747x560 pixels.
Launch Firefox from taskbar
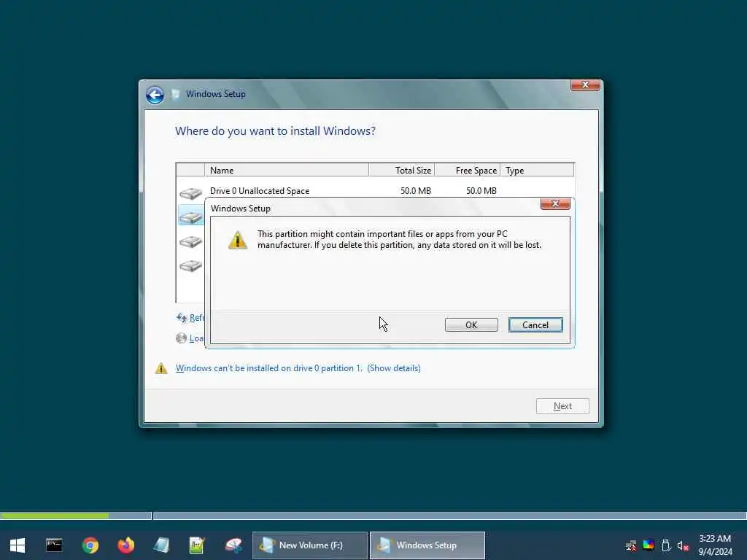[125, 545]
